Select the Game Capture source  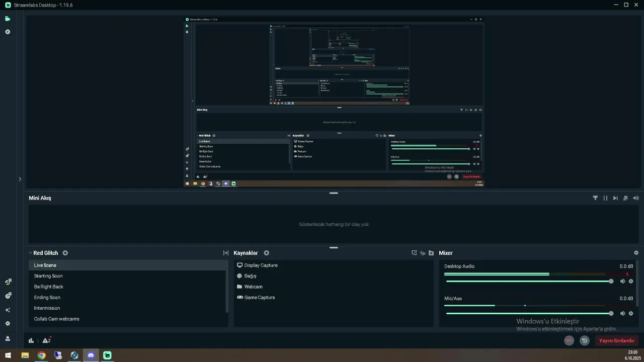tap(334, 298)
